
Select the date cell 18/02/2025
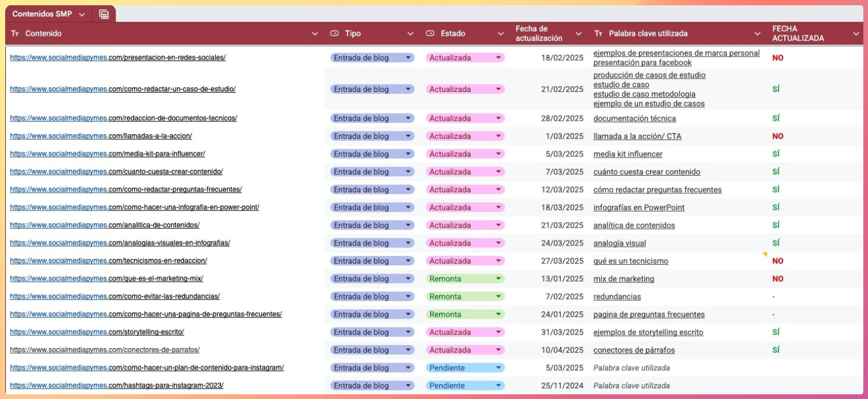click(561, 57)
